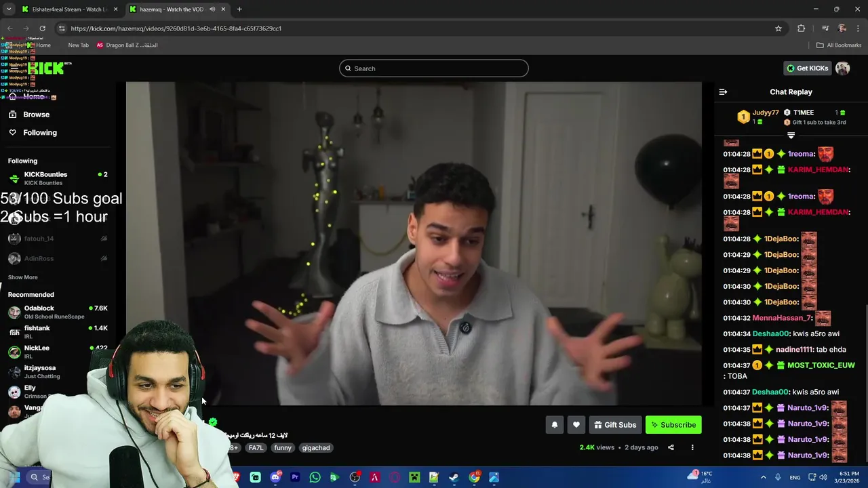Open Discord from the taskbar
Screen dimensions: 868x488
275,477
